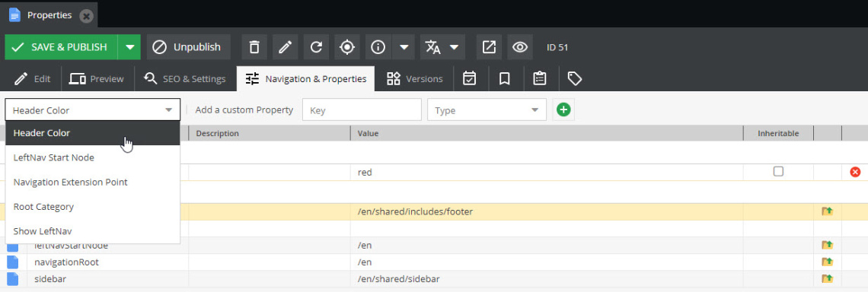868x292 pixels.
Task: Click the trash delete icon in toolbar
Action: (254, 47)
